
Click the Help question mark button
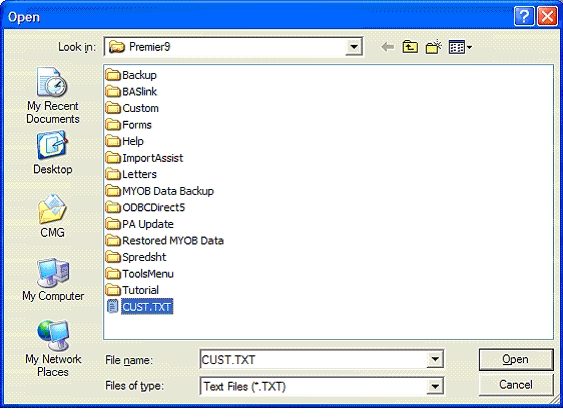pos(524,16)
